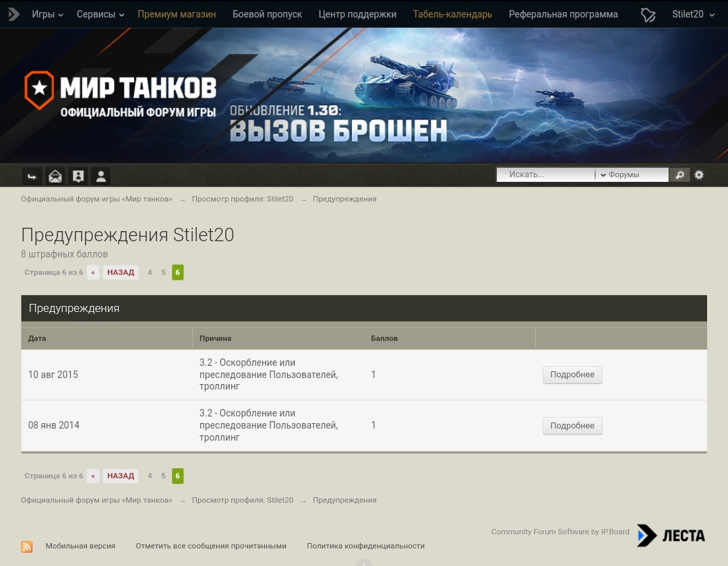The image size is (728, 566).
Task: Click the Мир танков shield logo
Action: [x=40, y=90]
